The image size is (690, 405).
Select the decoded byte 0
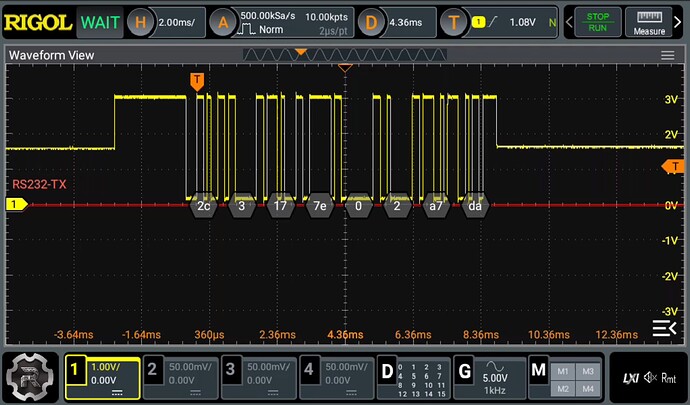358,206
